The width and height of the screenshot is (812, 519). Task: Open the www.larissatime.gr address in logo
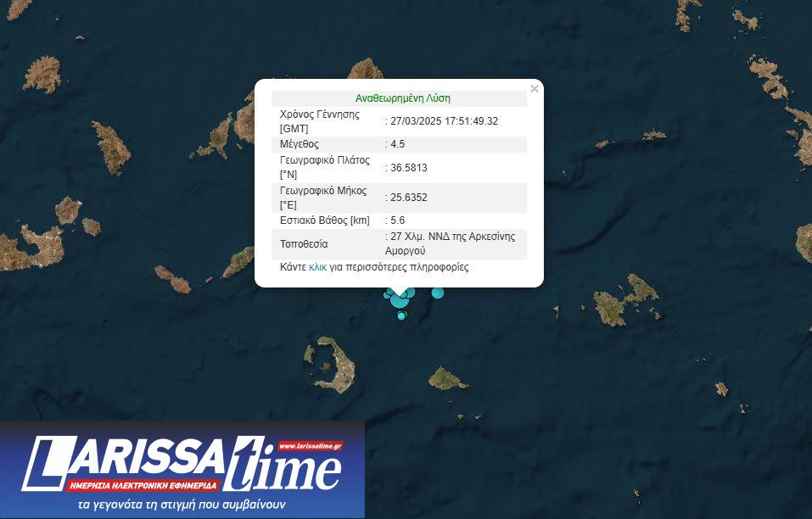310,446
